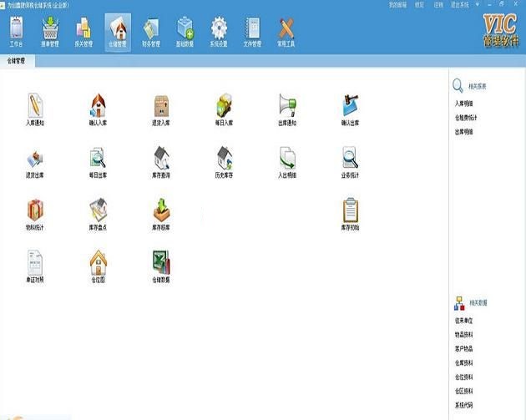The image size is (526, 420).
Task: Open 出库通知 megaphone icon
Action: pos(287,109)
